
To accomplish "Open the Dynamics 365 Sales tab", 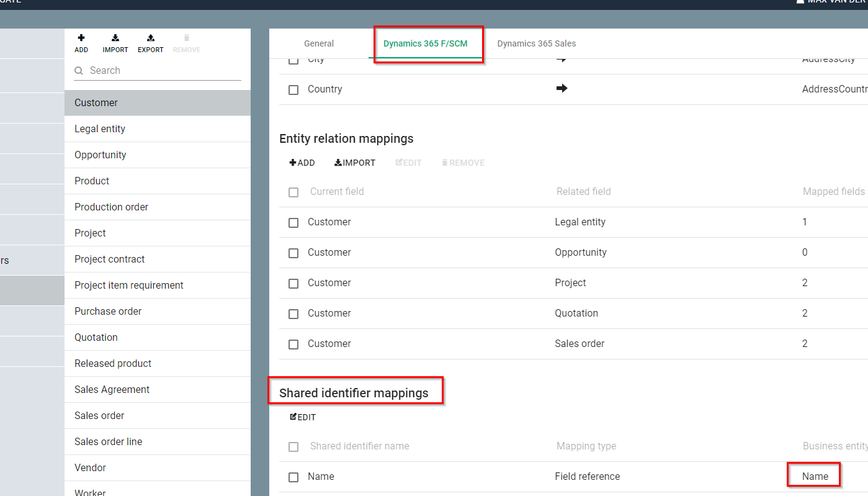I will coord(536,43).
